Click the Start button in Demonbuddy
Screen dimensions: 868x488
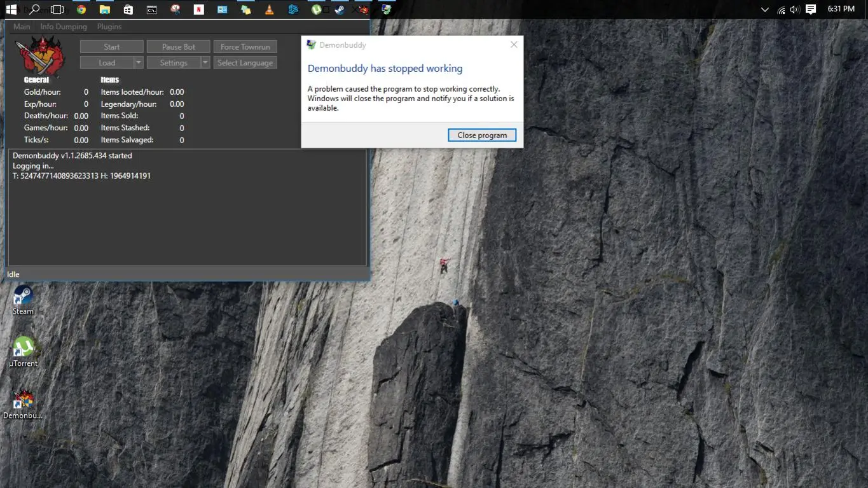point(112,47)
